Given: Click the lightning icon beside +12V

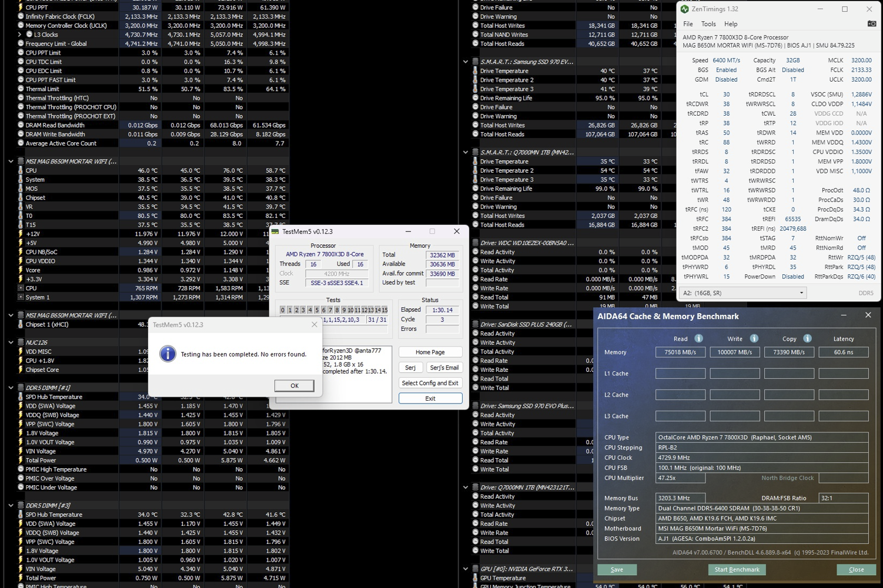Looking at the screenshot, I should 21,234.
